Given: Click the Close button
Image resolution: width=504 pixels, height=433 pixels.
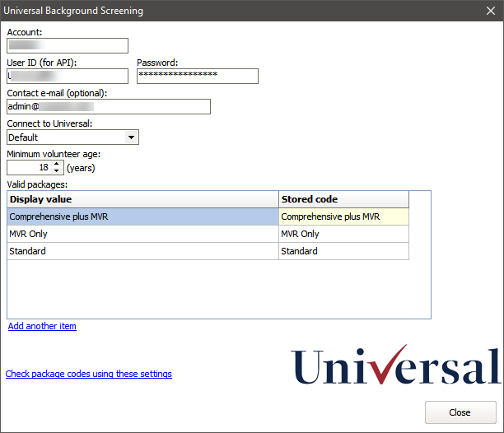Looking at the screenshot, I should pyautogui.click(x=460, y=412).
